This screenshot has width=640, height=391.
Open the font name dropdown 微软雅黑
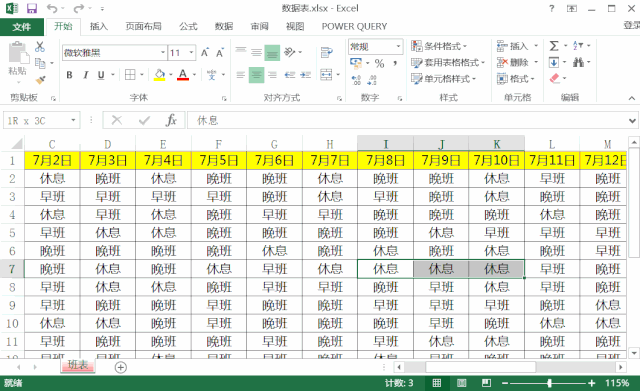163,53
